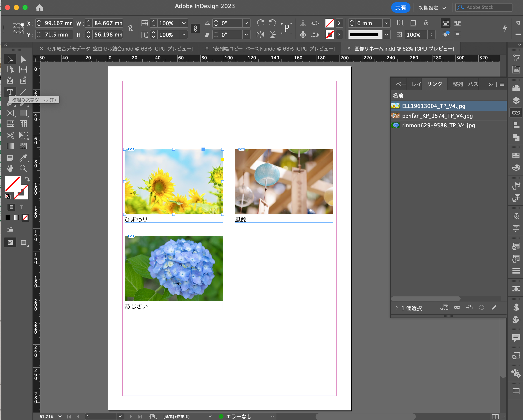
Task: Click Edit Original pencil icon
Action: (494, 308)
